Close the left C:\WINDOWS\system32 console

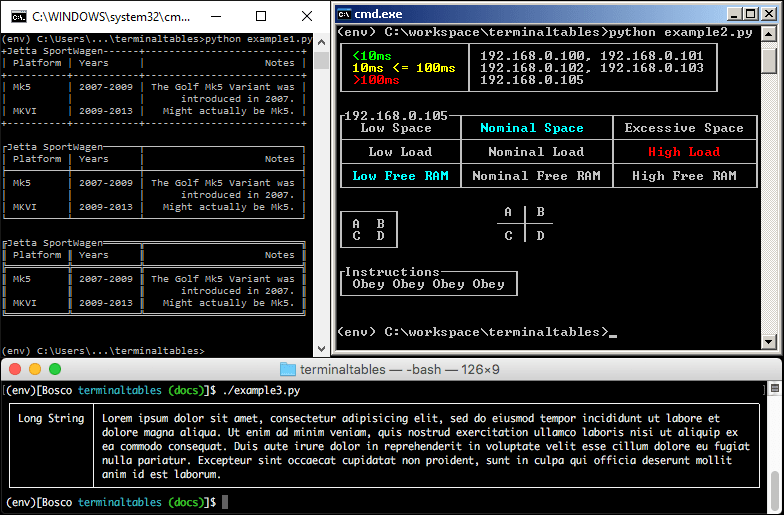pos(306,16)
